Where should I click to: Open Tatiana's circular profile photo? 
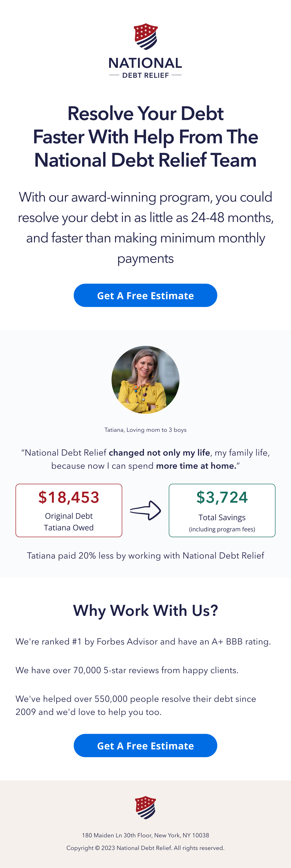[145, 380]
